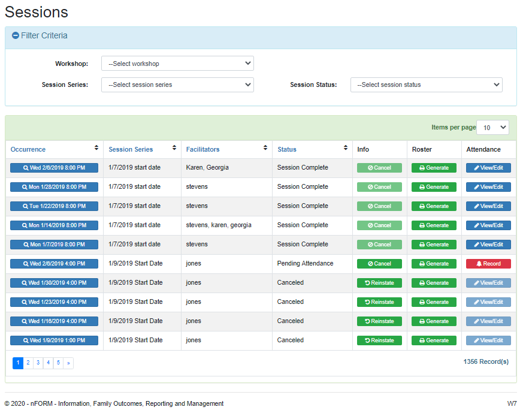The image size is (532, 419).
Task: Open the Wed 1/9/2019 1:00 PM occurrence
Action: (x=54, y=340)
